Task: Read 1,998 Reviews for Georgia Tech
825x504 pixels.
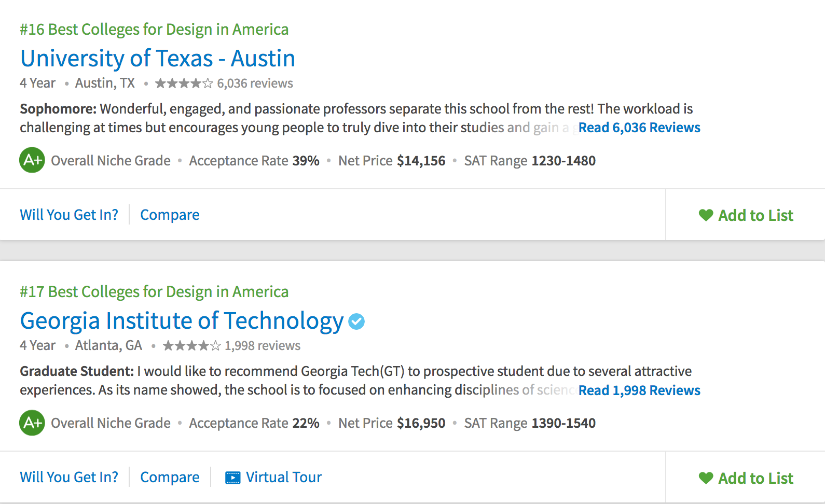Action: click(639, 390)
